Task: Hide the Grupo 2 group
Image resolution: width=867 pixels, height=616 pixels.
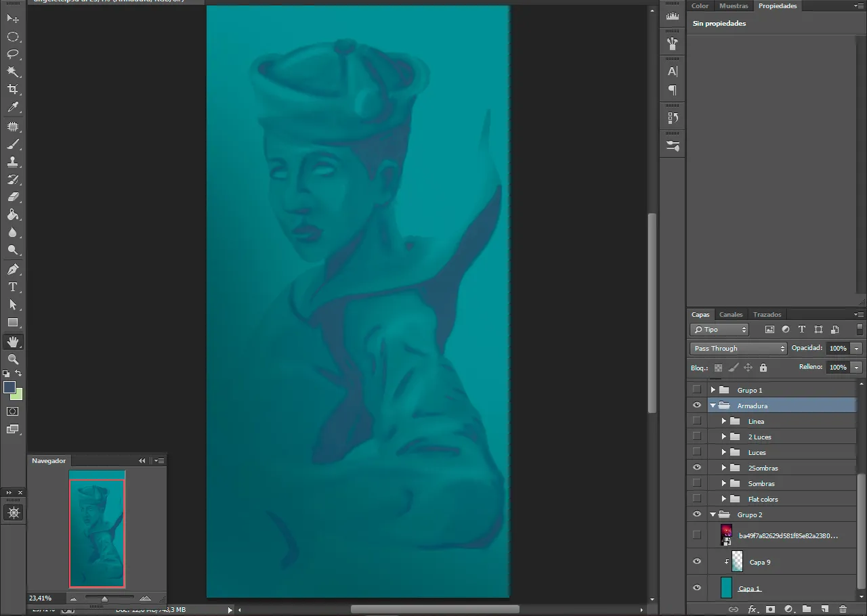Action: [x=696, y=514]
